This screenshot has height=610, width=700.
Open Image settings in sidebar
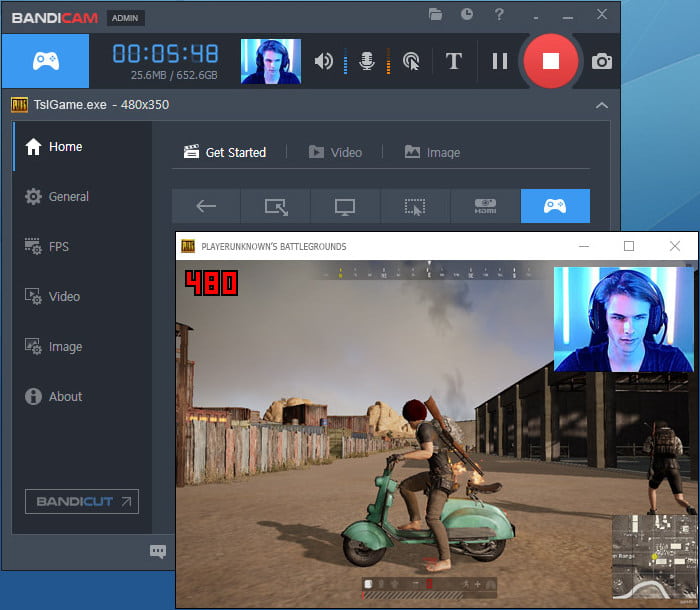83,347
